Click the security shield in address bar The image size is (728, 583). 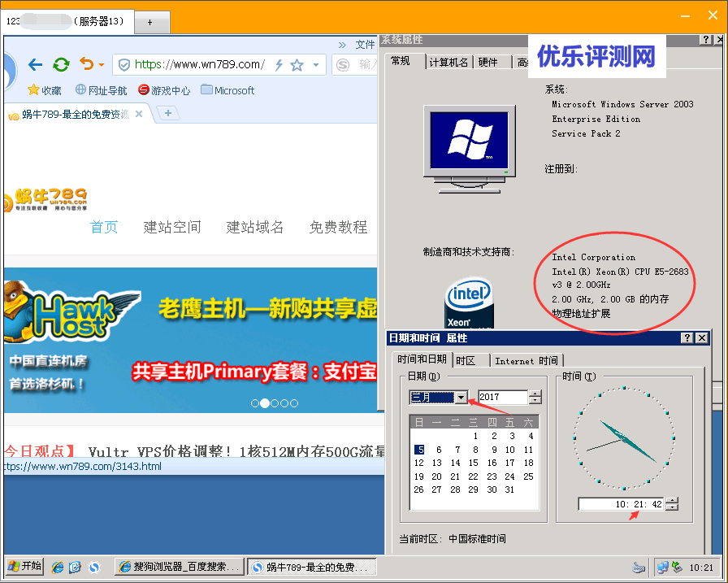click(124, 64)
